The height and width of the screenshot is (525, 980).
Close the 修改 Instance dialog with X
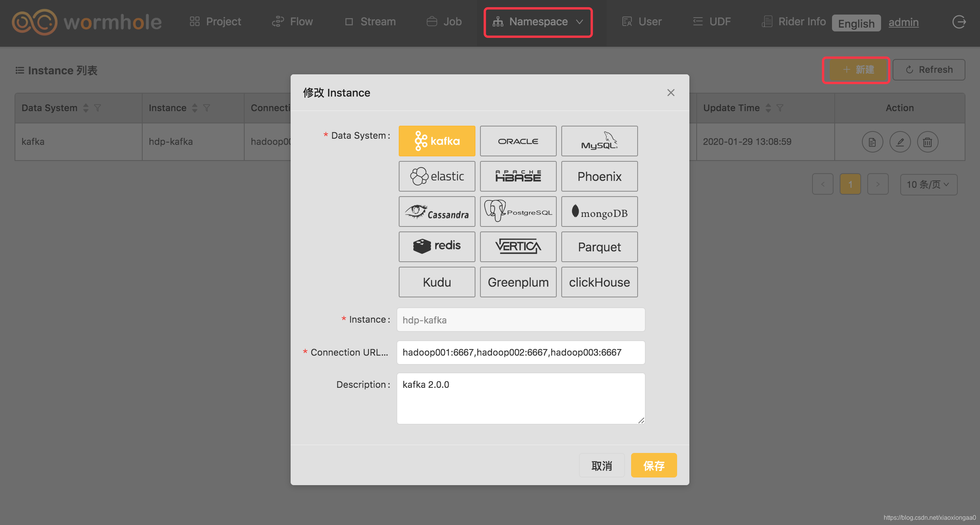coord(671,93)
